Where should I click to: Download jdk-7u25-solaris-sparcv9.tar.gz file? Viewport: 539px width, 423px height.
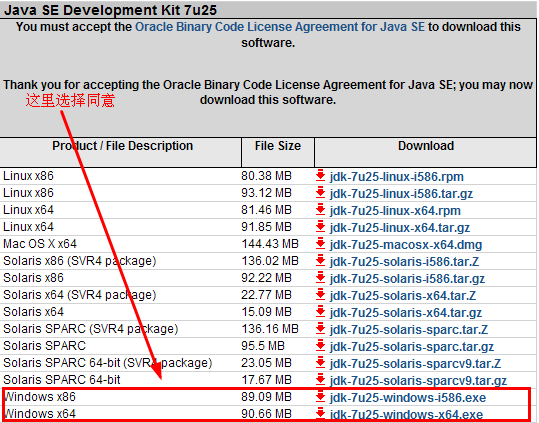(x=418, y=381)
